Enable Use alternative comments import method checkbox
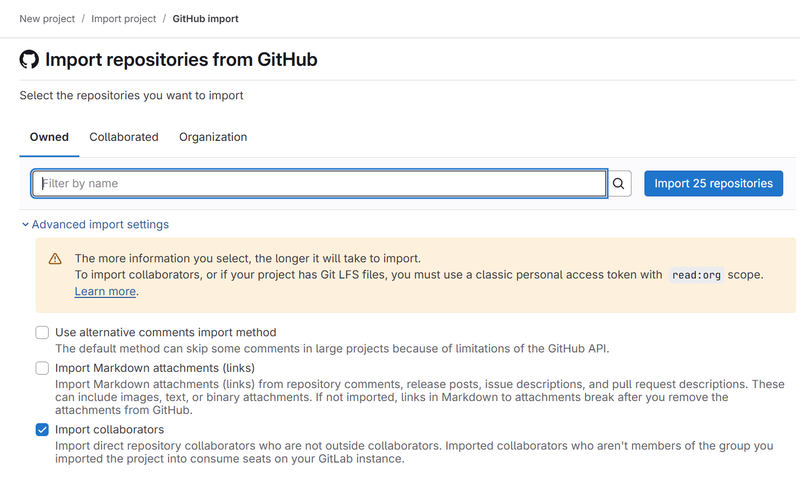 [x=42, y=332]
